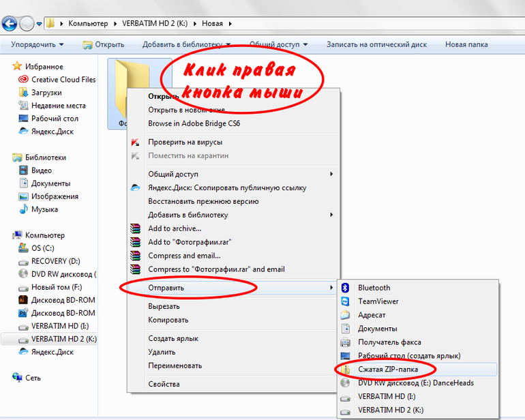Select the compressed ZIP folder icon

click(x=345, y=369)
